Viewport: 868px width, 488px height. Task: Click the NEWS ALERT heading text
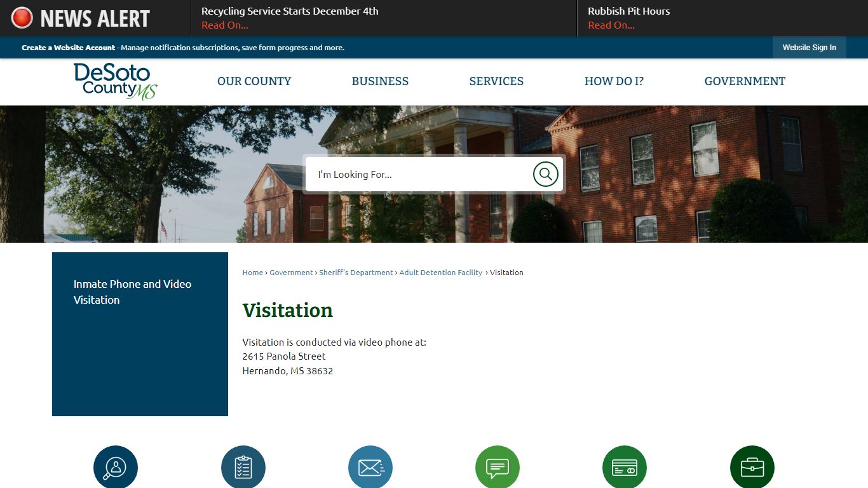[95, 18]
